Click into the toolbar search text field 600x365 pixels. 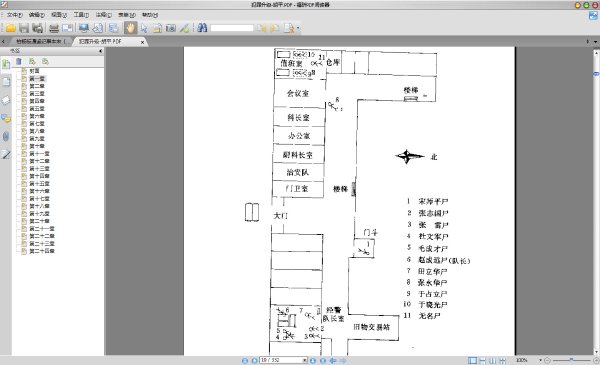(232, 28)
